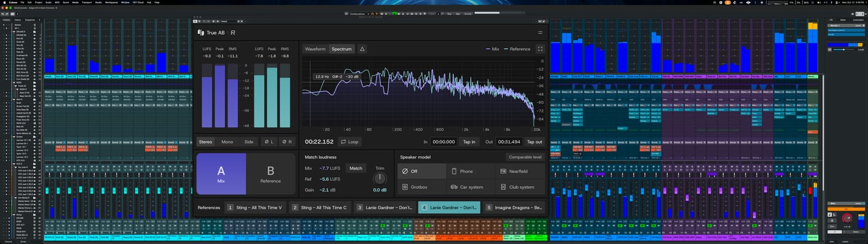Switch to the Waveform tab
This screenshot has height=244, width=868.
pyautogui.click(x=315, y=49)
